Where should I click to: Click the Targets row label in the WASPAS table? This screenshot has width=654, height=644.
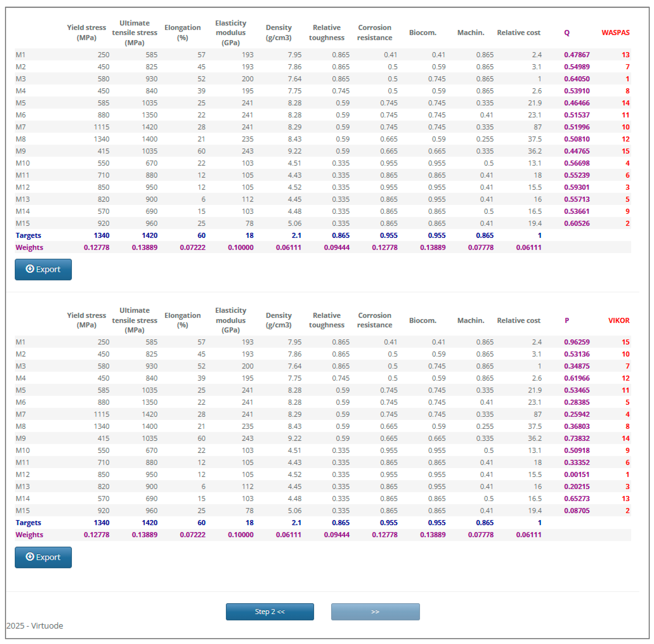28,236
